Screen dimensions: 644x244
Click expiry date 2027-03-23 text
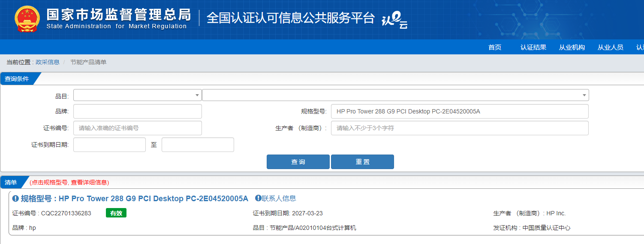(307, 213)
